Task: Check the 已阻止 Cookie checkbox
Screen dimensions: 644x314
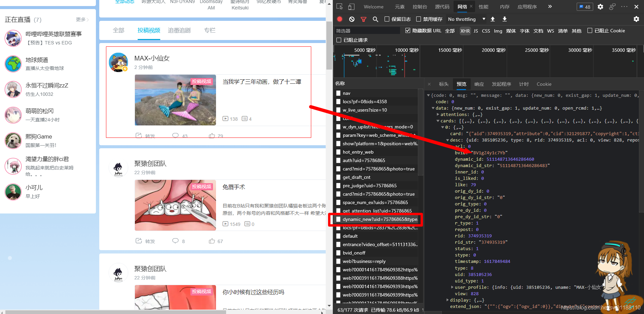Action: [x=590, y=31]
